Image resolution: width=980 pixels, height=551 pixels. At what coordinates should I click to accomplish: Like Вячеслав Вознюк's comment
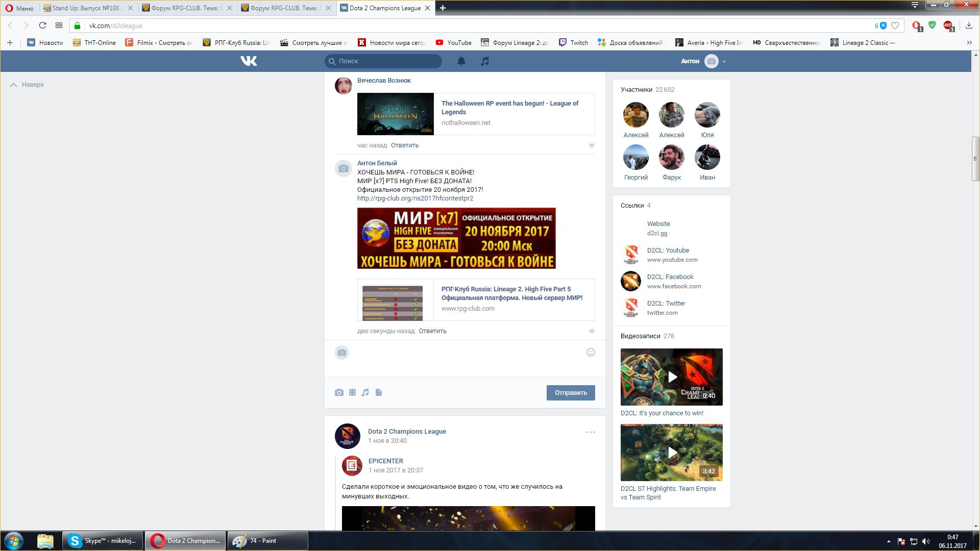[592, 145]
